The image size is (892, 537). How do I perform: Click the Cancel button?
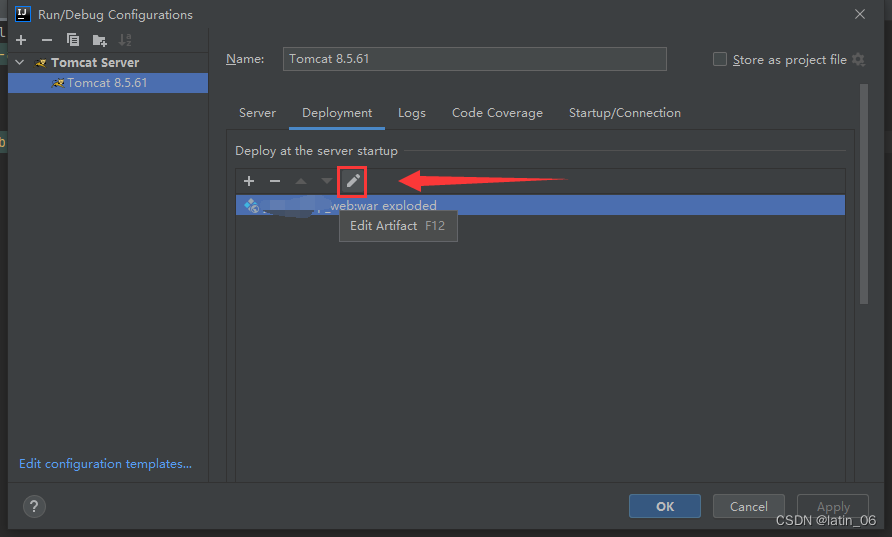(749, 506)
